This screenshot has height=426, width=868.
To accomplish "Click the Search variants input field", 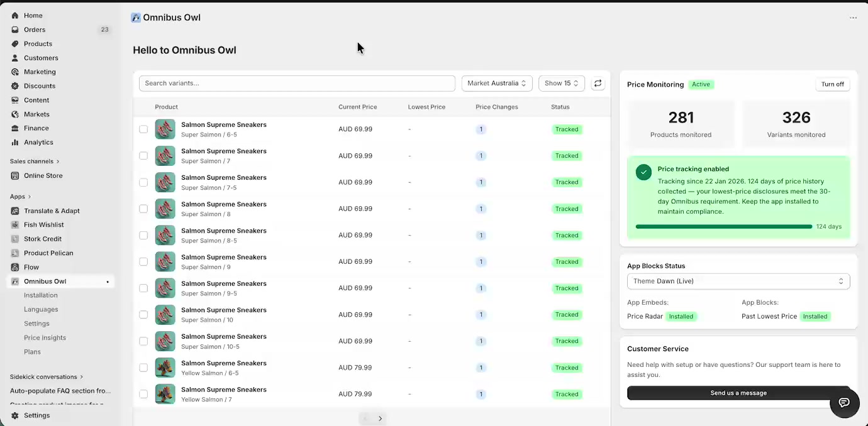I will (x=297, y=83).
